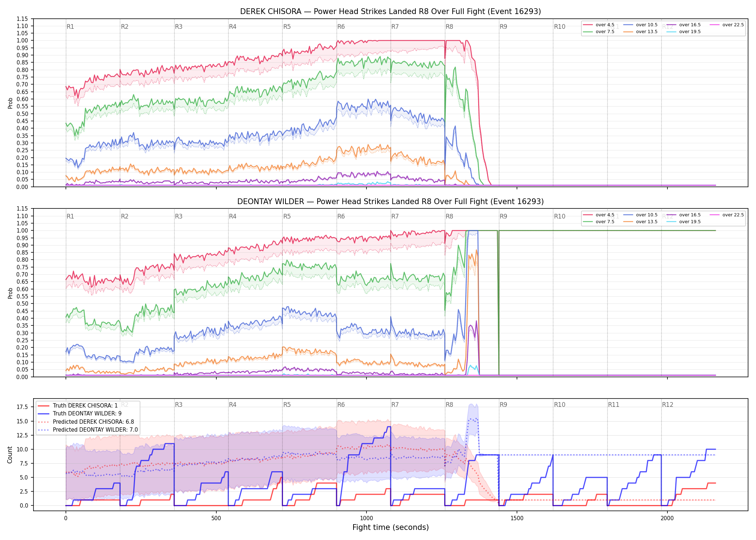Click the R3 round marker in Chisora chart
The height and width of the screenshot is (540, 756).
click(179, 27)
